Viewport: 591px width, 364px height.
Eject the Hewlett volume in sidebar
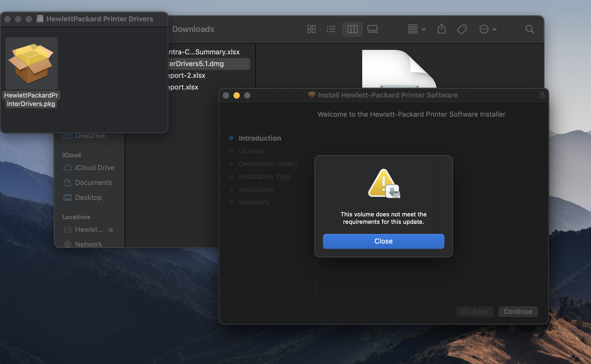tap(111, 229)
